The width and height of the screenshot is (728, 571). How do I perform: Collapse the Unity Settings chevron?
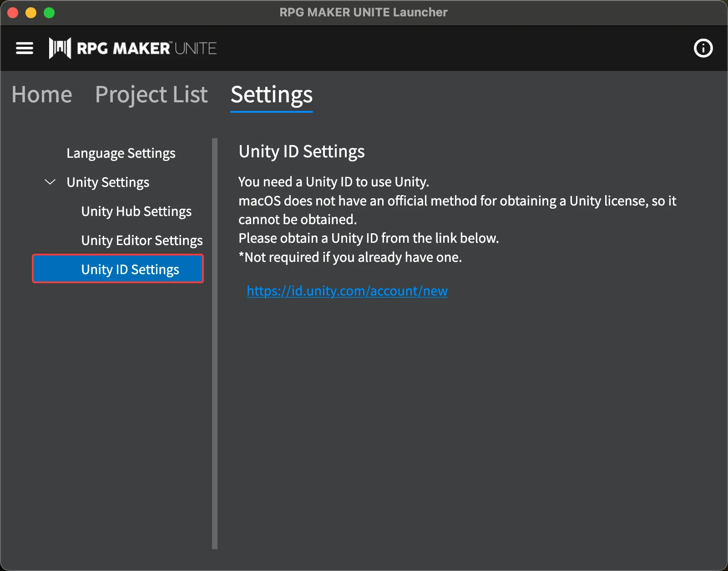point(50,182)
